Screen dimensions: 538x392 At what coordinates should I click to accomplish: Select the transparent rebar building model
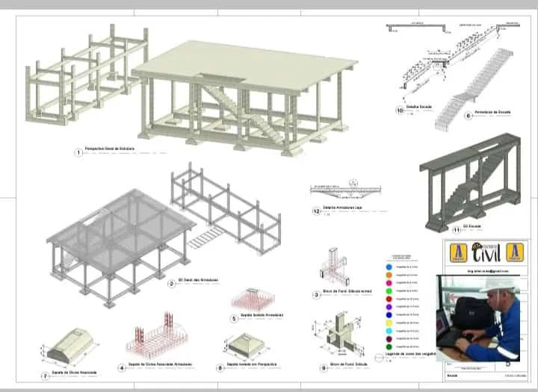[121, 248]
